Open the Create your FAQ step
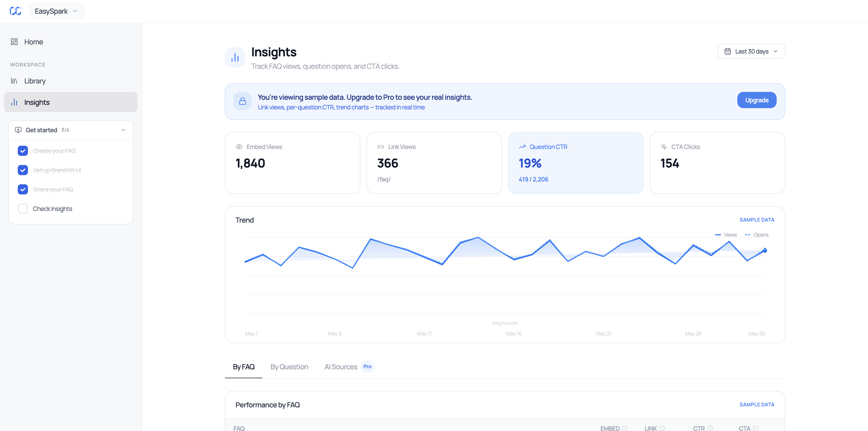The height and width of the screenshot is (431, 868). coord(54,151)
